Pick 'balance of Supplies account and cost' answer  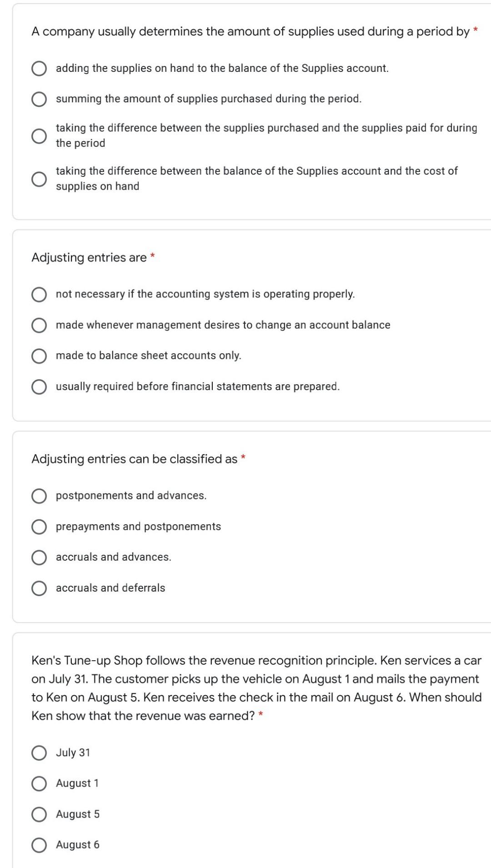pos(39,179)
